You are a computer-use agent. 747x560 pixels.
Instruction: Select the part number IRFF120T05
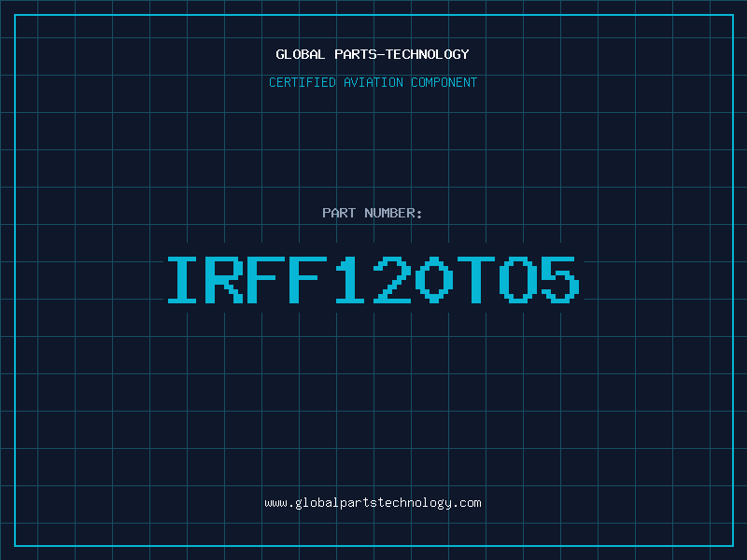coord(373,280)
